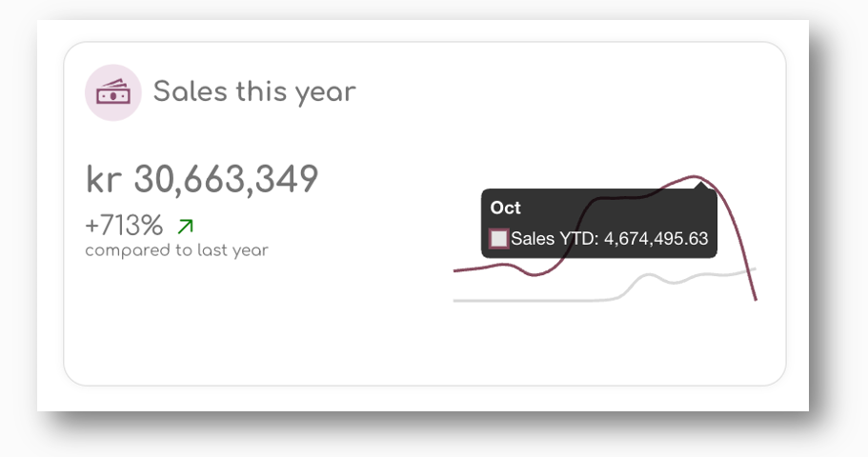Click the right end of the maroon line
The width and height of the screenshot is (868, 457).
pyautogui.click(x=756, y=299)
